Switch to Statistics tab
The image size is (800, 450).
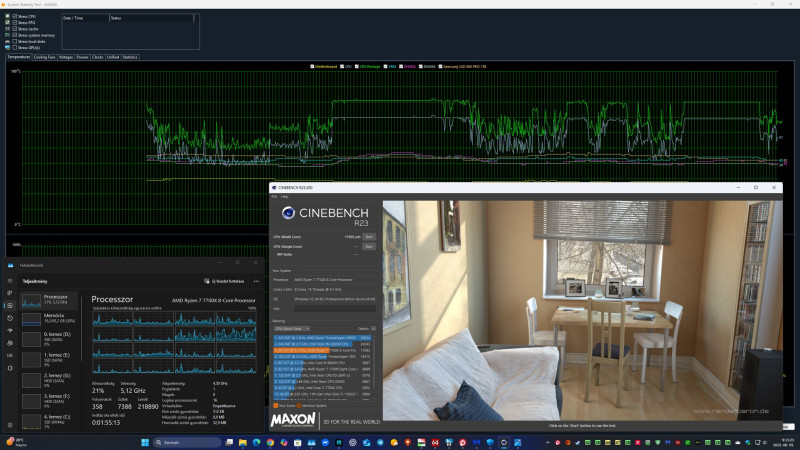tap(130, 57)
